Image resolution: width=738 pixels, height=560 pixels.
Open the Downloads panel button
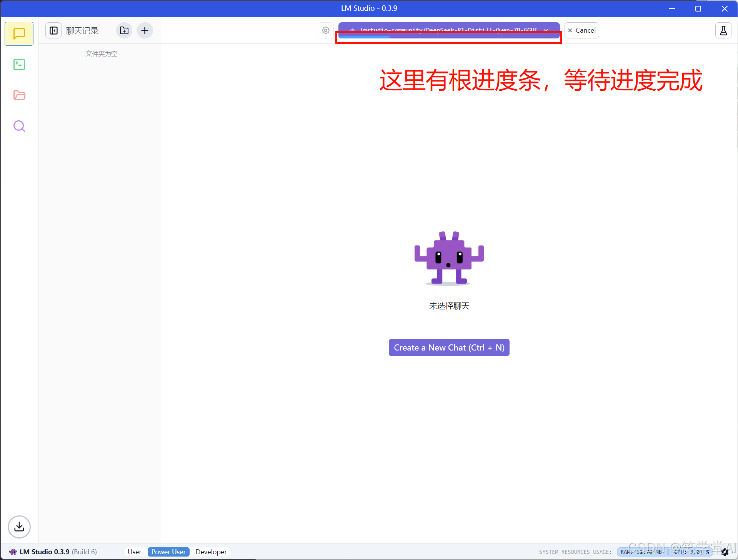[19, 527]
